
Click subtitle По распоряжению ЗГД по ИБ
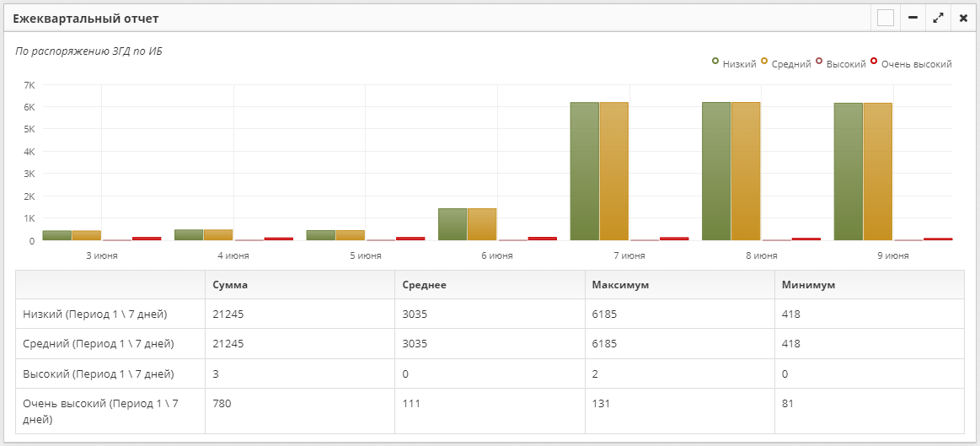(x=88, y=51)
